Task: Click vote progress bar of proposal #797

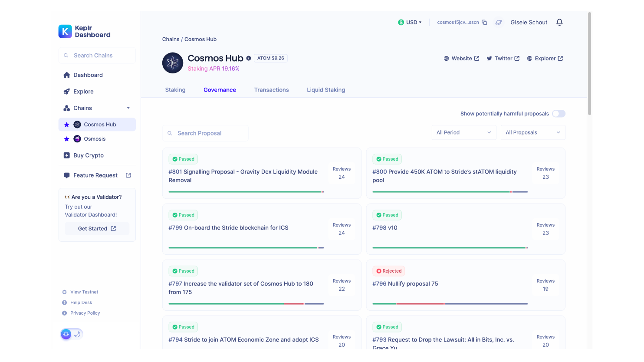Action: (x=246, y=304)
